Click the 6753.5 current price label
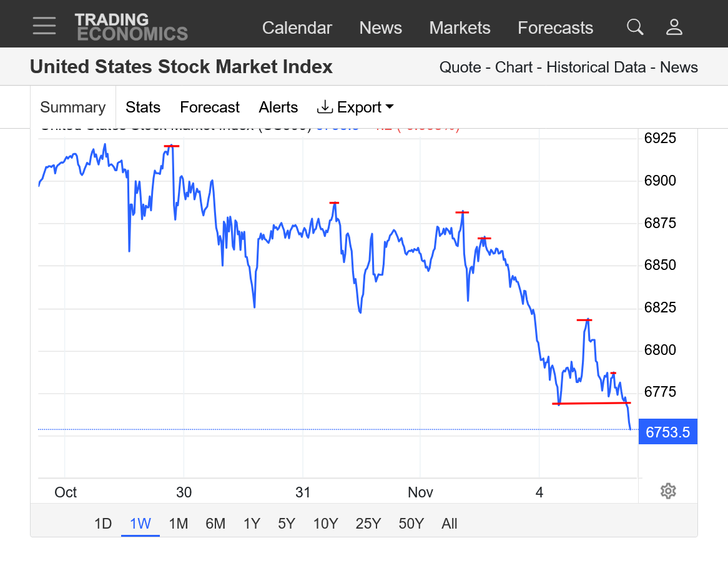This screenshot has width=728, height=563. click(667, 432)
